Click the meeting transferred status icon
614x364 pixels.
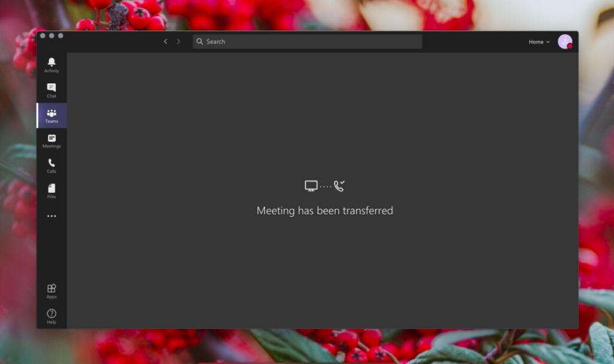(x=324, y=185)
